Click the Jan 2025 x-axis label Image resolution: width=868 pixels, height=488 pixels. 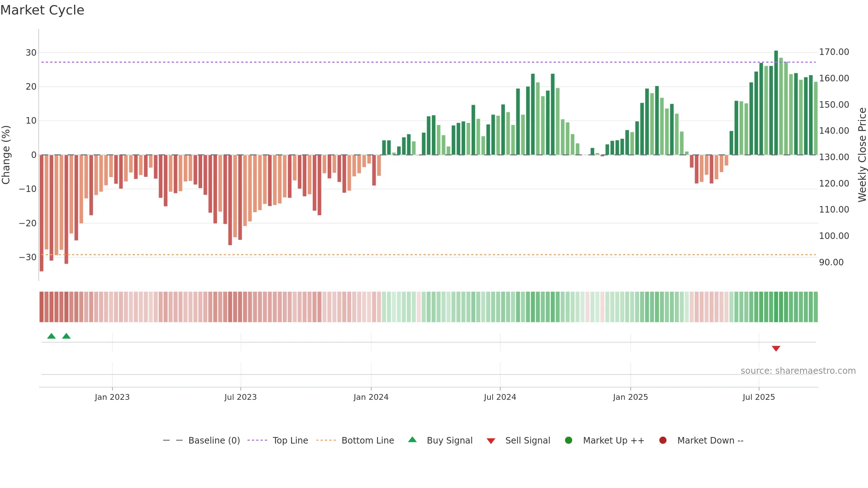(630, 397)
